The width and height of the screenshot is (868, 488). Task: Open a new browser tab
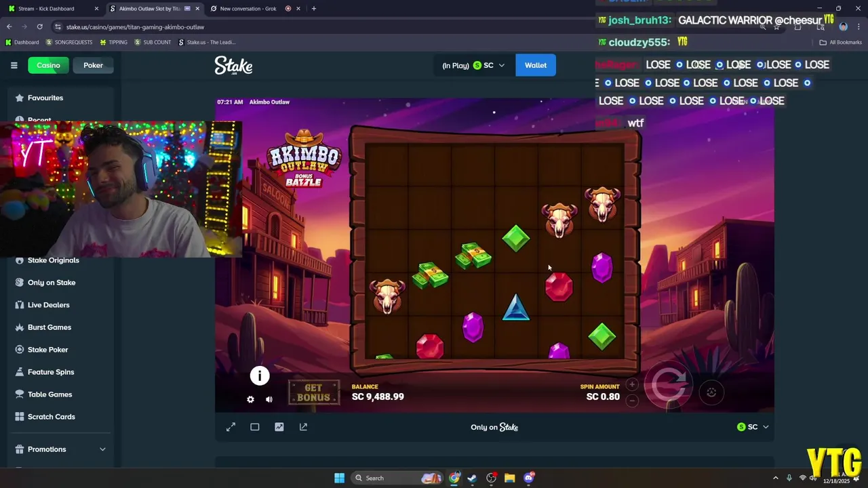pyautogui.click(x=313, y=9)
